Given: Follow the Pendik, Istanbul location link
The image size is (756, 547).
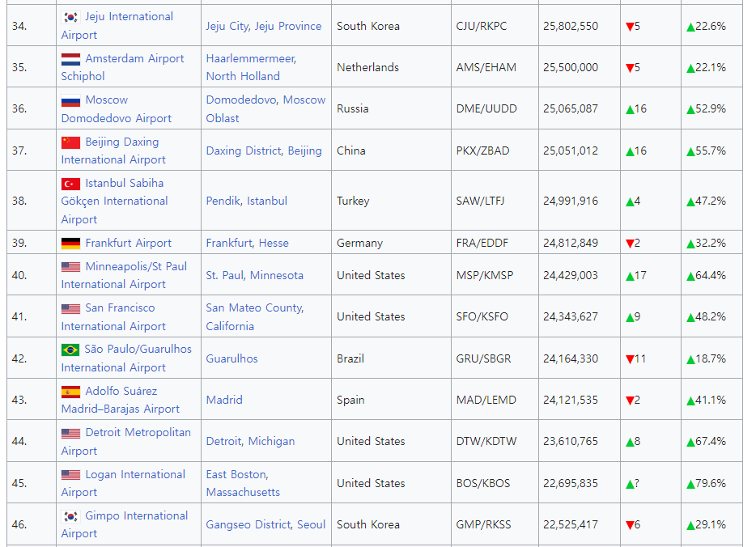Looking at the screenshot, I should tap(246, 201).
